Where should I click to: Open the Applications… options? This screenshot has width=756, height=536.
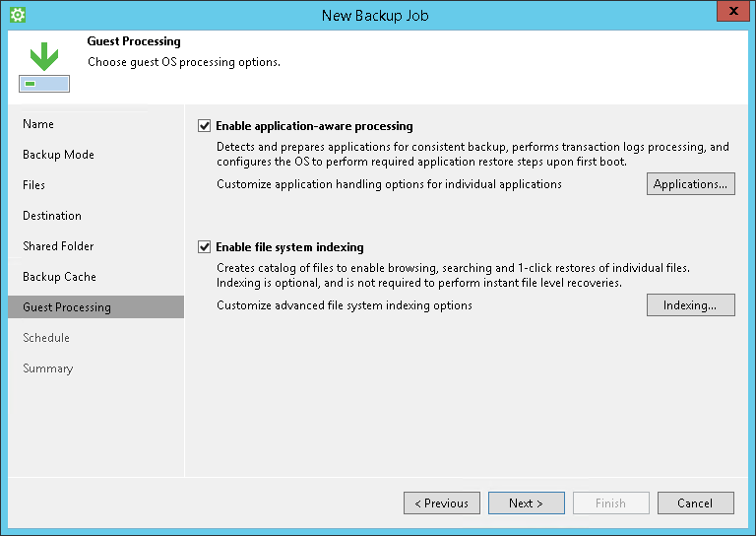690,184
